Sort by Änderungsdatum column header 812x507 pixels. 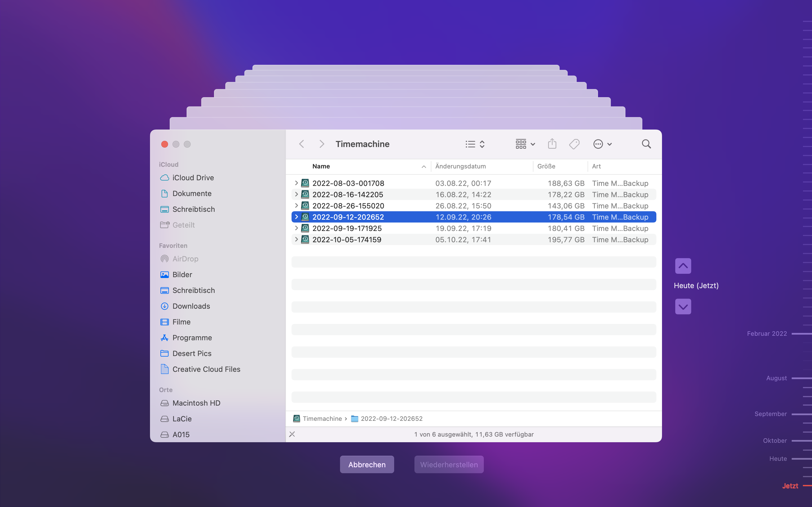460,166
